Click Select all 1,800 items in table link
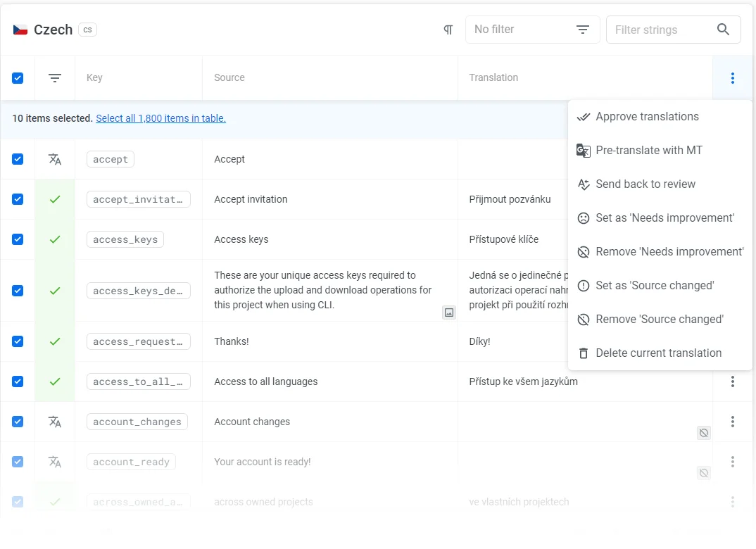The width and height of the screenshot is (756, 549). (x=160, y=118)
